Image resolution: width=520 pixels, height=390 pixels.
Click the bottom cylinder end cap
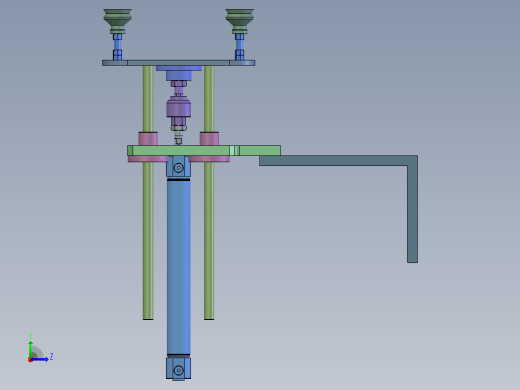click(179, 368)
